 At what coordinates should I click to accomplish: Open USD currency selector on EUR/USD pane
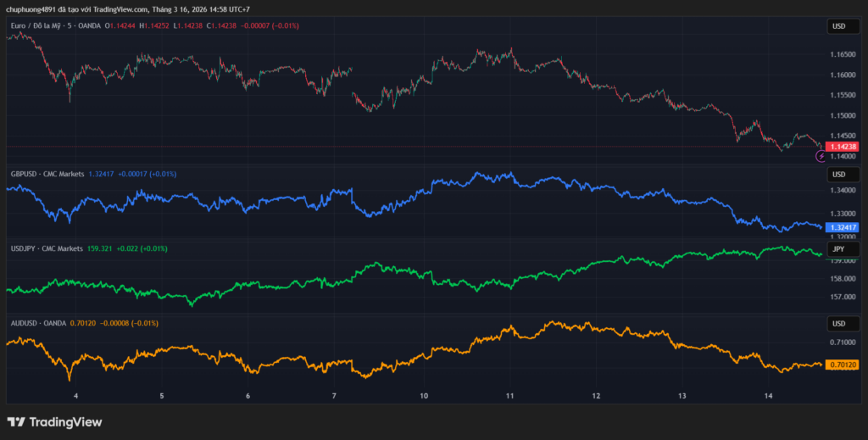pyautogui.click(x=838, y=26)
